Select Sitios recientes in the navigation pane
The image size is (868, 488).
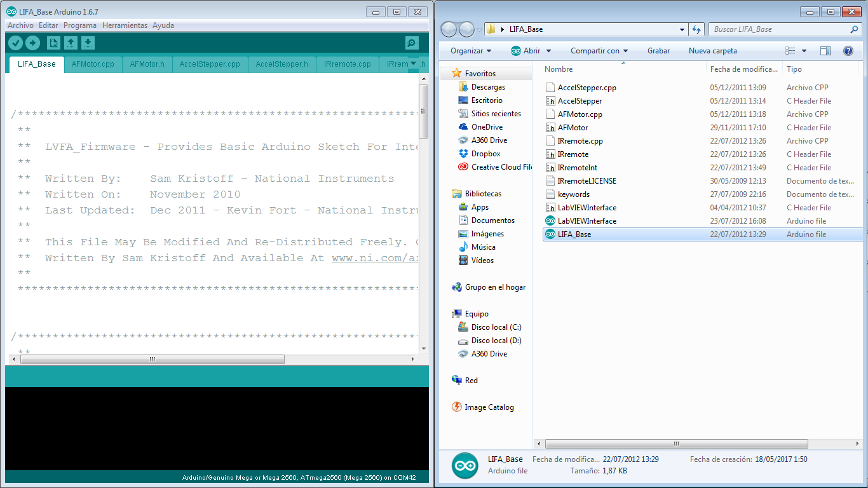496,114
